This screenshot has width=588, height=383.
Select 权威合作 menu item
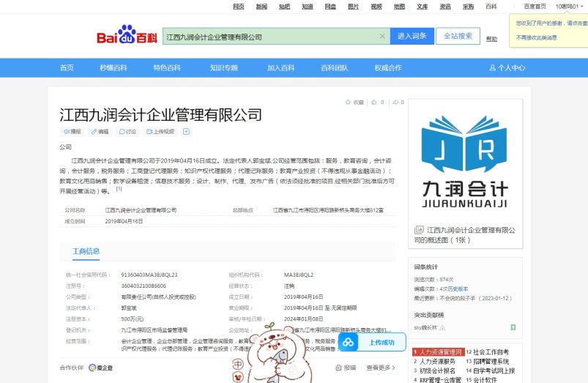pyautogui.click(x=388, y=68)
